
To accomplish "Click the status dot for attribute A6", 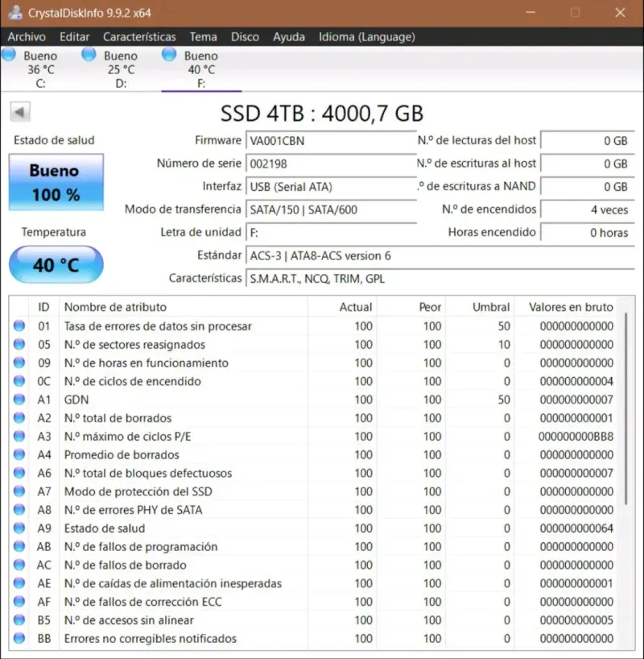I will pos(19,473).
